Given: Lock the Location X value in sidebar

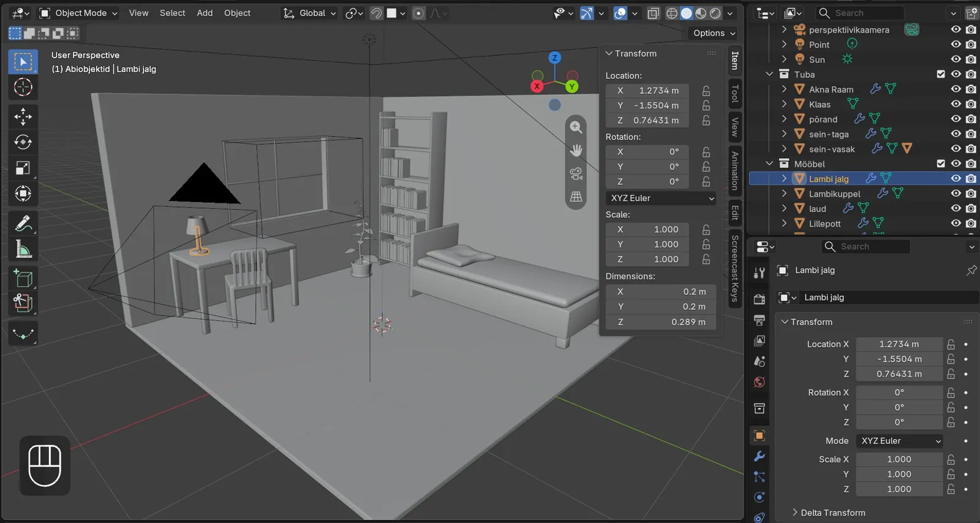Looking at the screenshot, I should (706, 91).
